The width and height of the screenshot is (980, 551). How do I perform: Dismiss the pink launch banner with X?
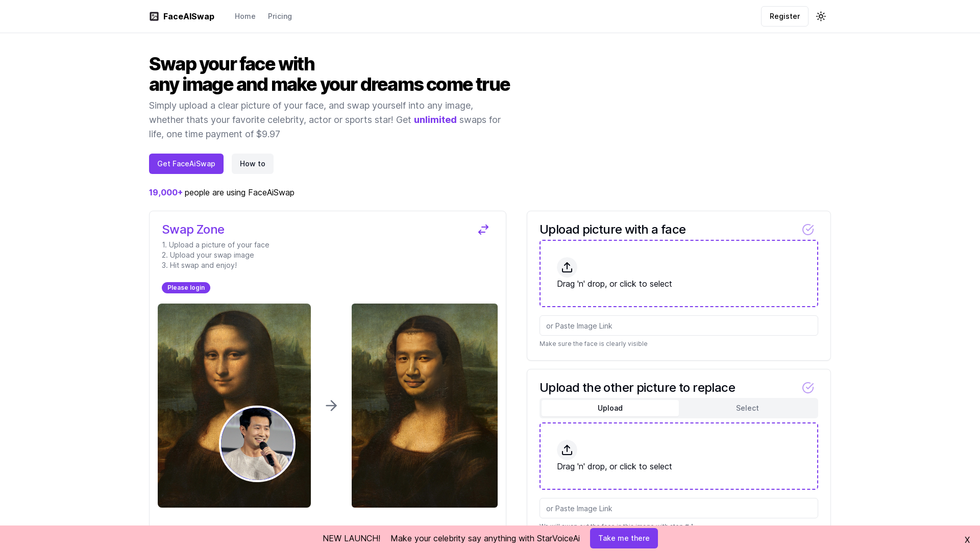click(x=967, y=540)
